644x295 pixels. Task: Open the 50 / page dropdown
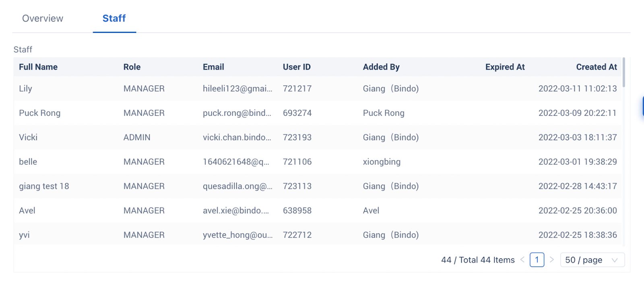click(592, 260)
